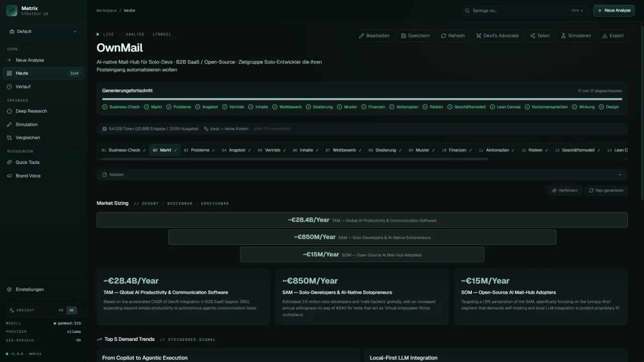Click the Business-Check progress checkmark item
644x362 pixels.
[x=121, y=107]
